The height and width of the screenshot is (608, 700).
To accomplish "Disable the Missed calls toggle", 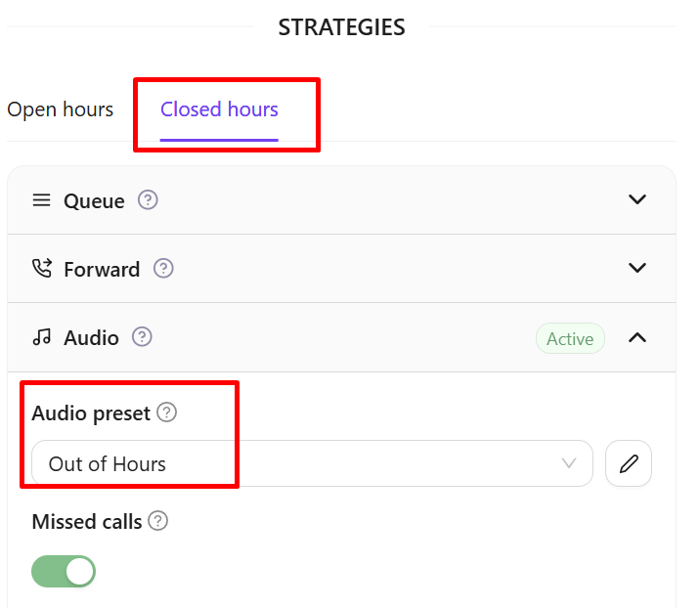I will click(x=64, y=571).
